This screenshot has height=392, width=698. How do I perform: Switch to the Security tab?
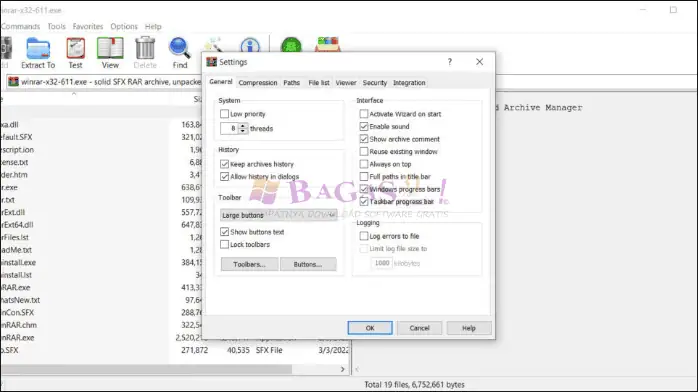coord(375,83)
